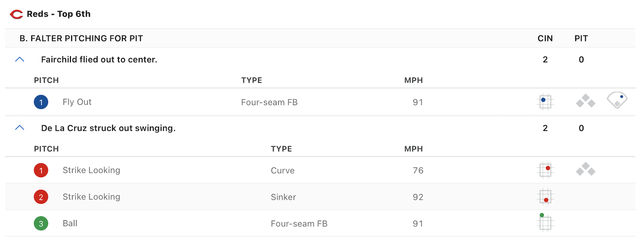Click the strike zone chart for Curve pitch
644x237 pixels.
click(545, 170)
